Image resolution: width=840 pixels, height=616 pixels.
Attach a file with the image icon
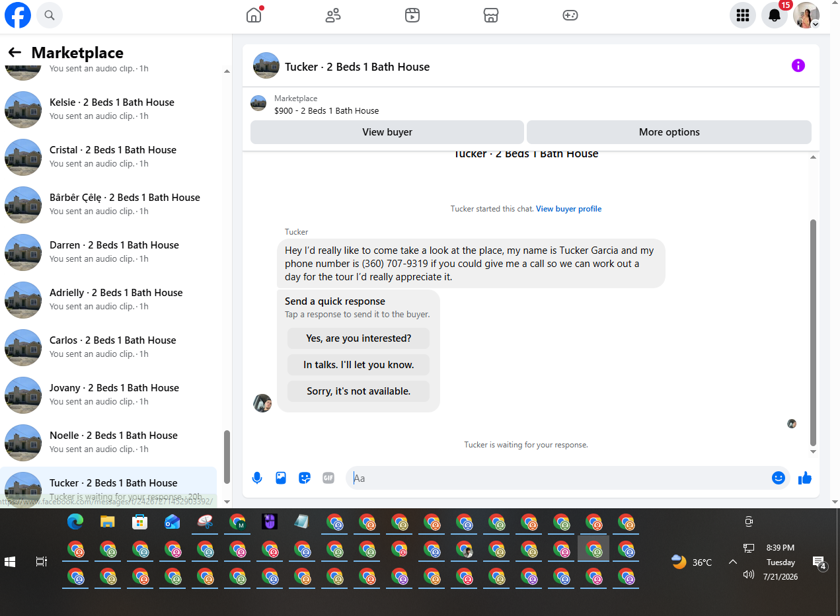pyautogui.click(x=281, y=478)
